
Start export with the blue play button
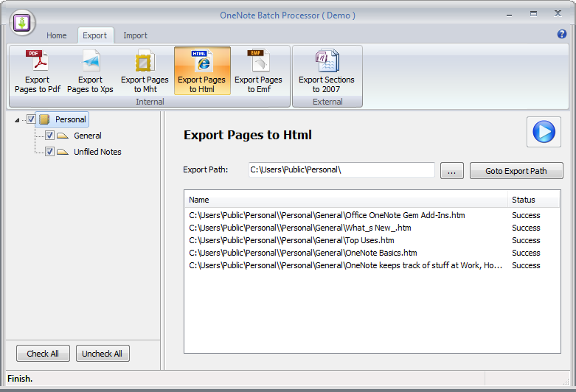point(544,132)
